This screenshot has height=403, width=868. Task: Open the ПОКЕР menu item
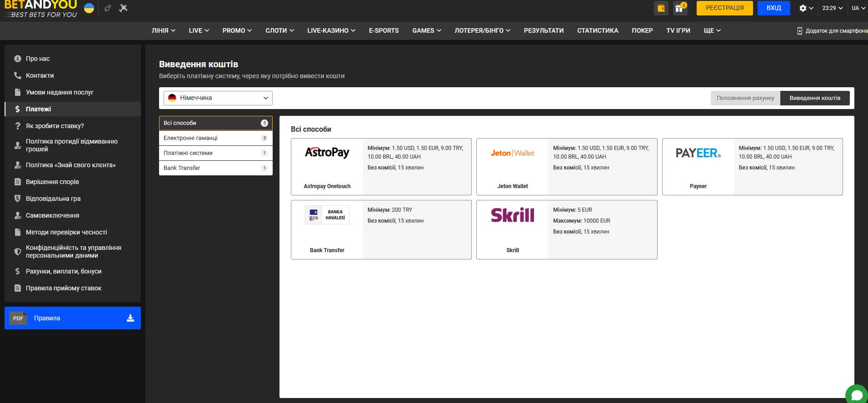tap(642, 30)
